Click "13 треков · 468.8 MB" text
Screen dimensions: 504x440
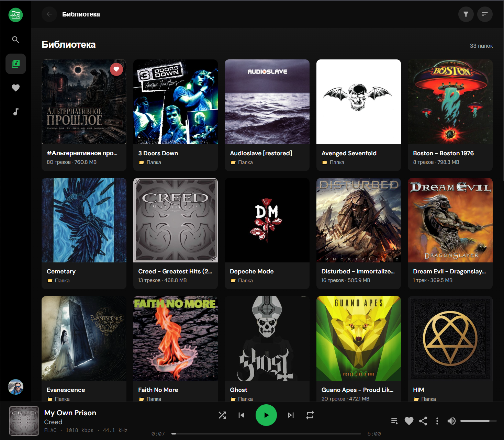[163, 280]
